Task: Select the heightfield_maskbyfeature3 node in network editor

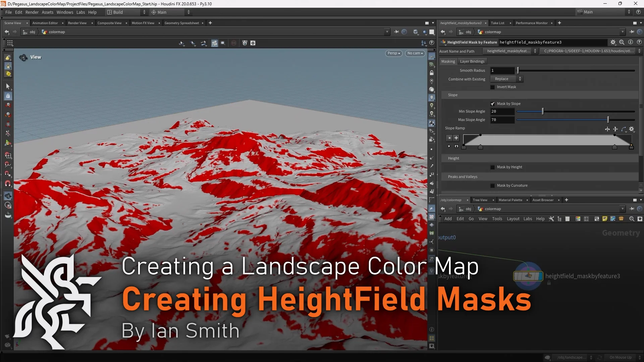Action: pyautogui.click(x=528, y=276)
